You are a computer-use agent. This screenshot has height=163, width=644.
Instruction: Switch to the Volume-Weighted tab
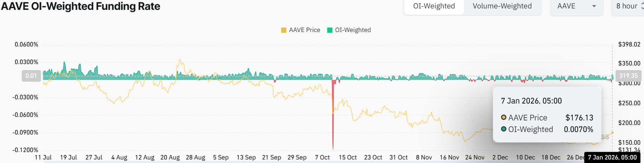pos(502,6)
